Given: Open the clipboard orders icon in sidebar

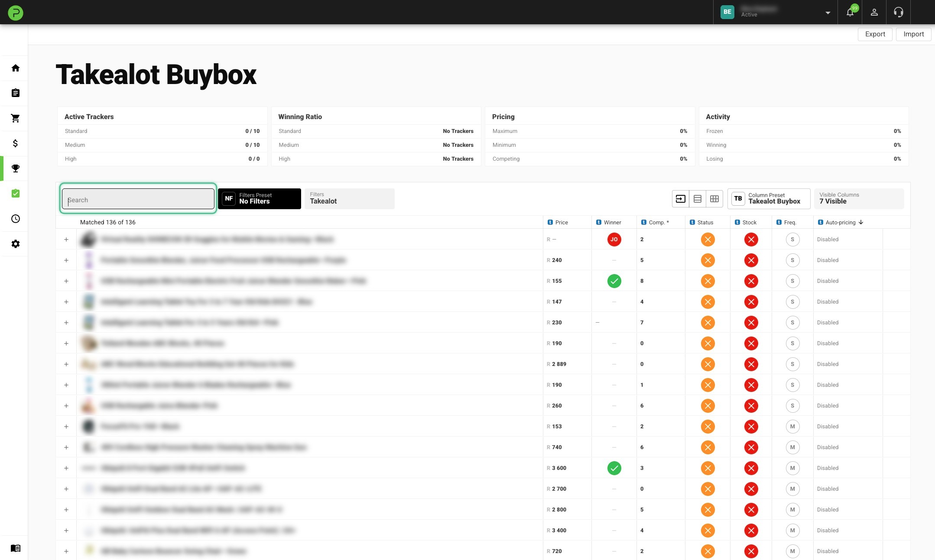Looking at the screenshot, I should (16, 93).
